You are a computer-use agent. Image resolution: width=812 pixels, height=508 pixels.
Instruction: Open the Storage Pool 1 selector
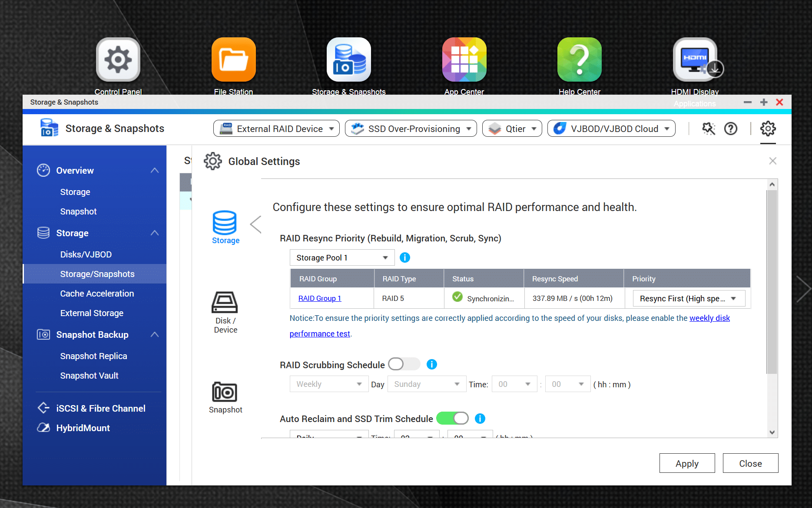click(x=342, y=258)
